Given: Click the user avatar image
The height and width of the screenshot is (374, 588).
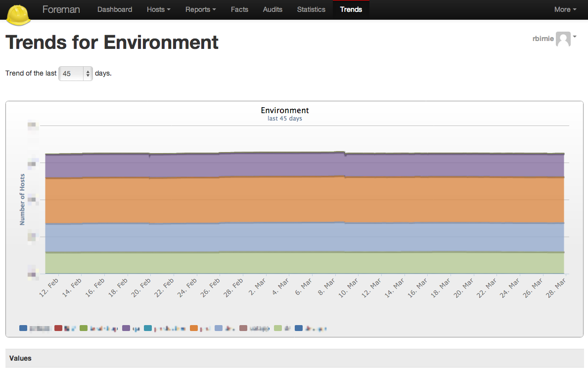Looking at the screenshot, I should click(x=563, y=39).
